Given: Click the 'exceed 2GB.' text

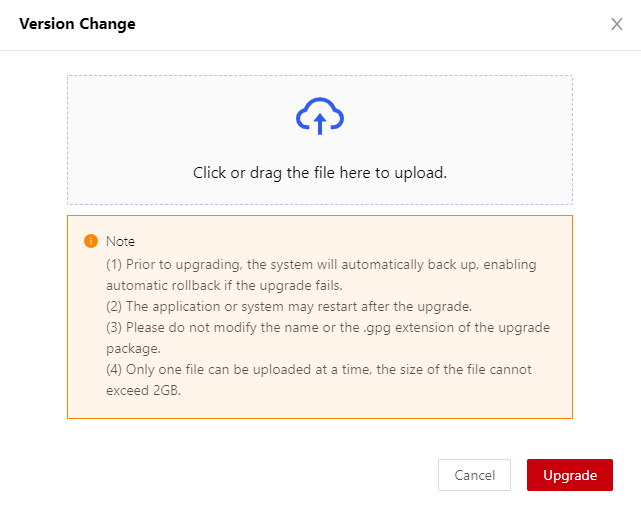Looking at the screenshot, I should tap(143, 390).
